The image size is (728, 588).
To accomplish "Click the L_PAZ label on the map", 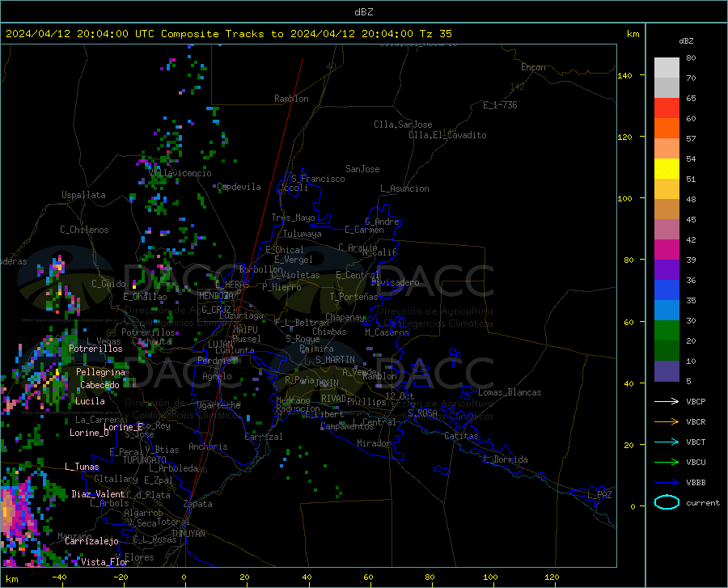I will (x=599, y=495).
